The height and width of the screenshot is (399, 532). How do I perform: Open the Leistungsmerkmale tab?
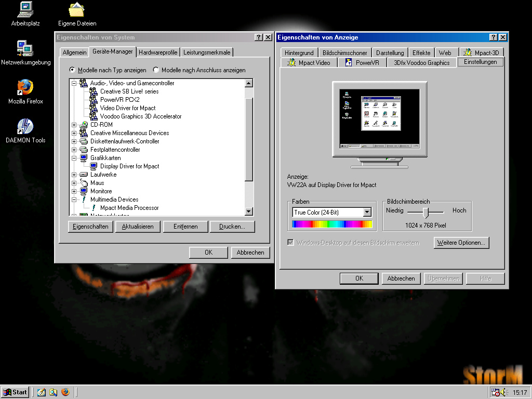(x=207, y=52)
